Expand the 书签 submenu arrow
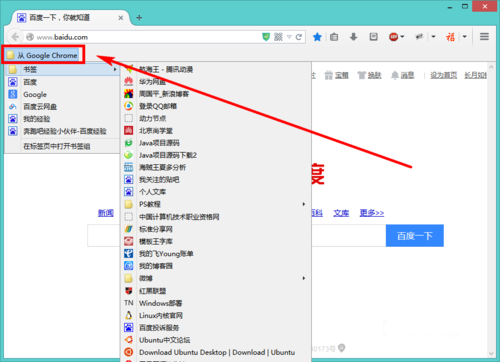This screenshot has width=500, height=362. coord(115,69)
